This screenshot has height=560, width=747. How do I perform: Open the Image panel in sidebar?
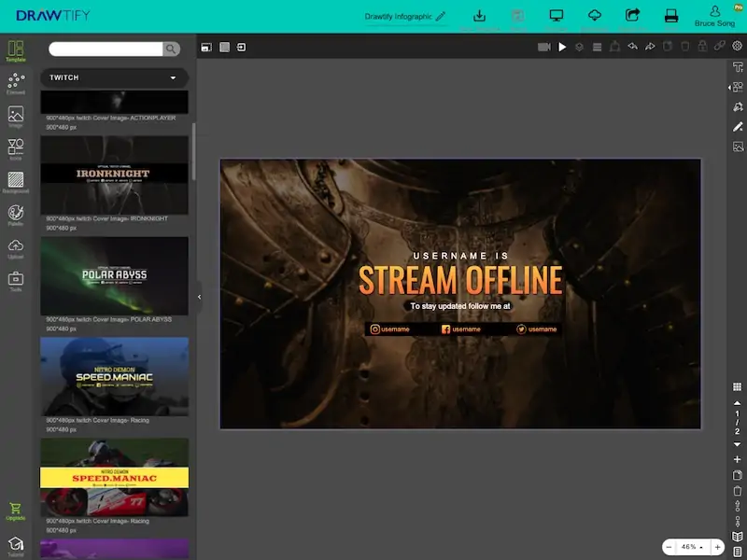[x=16, y=116]
